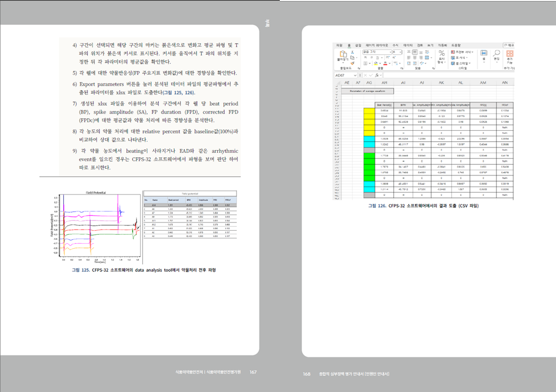
Task: Click the AM column header
Action: click(483, 82)
